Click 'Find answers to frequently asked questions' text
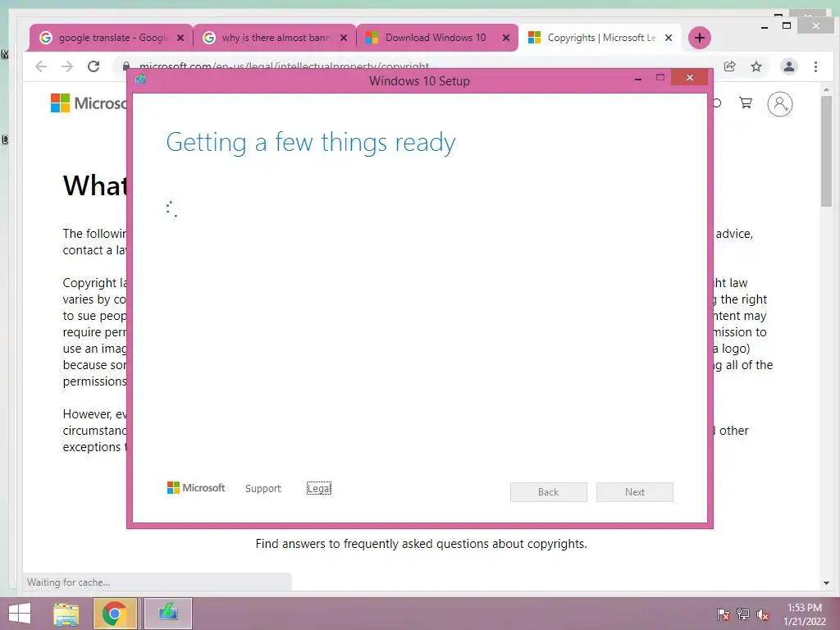The image size is (840, 630). pos(421,544)
